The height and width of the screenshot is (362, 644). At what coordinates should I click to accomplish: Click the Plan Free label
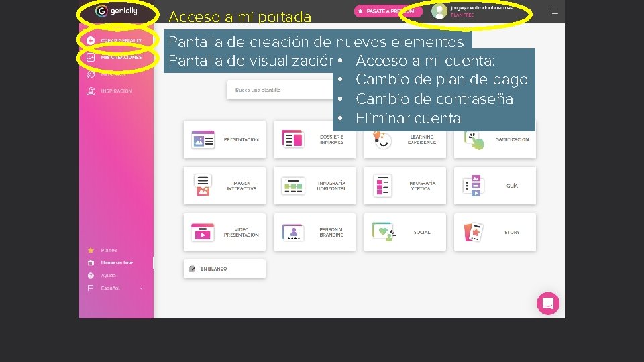[462, 15]
